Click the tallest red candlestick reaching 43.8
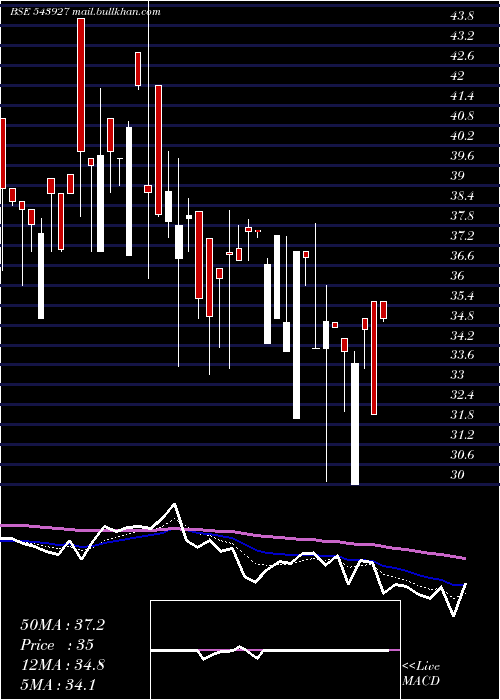The height and width of the screenshot is (700, 500). tap(81, 85)
